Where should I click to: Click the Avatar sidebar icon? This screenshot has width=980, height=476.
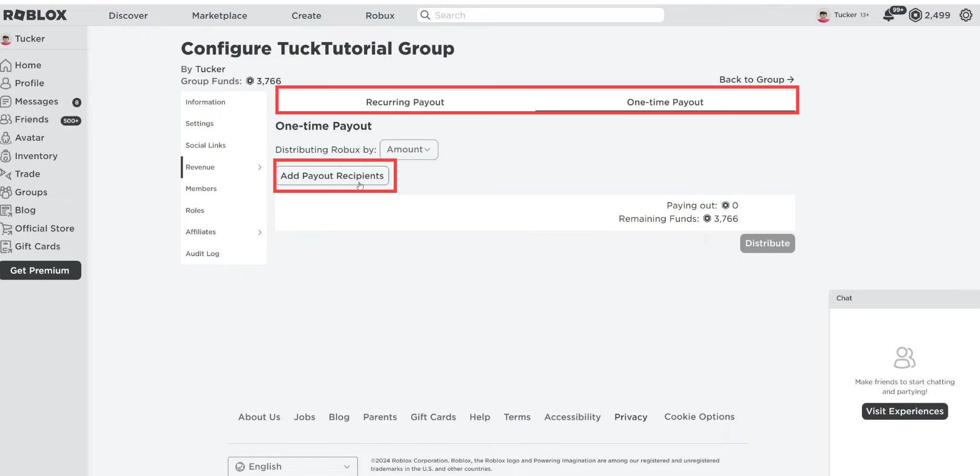[x=6, y=138]
